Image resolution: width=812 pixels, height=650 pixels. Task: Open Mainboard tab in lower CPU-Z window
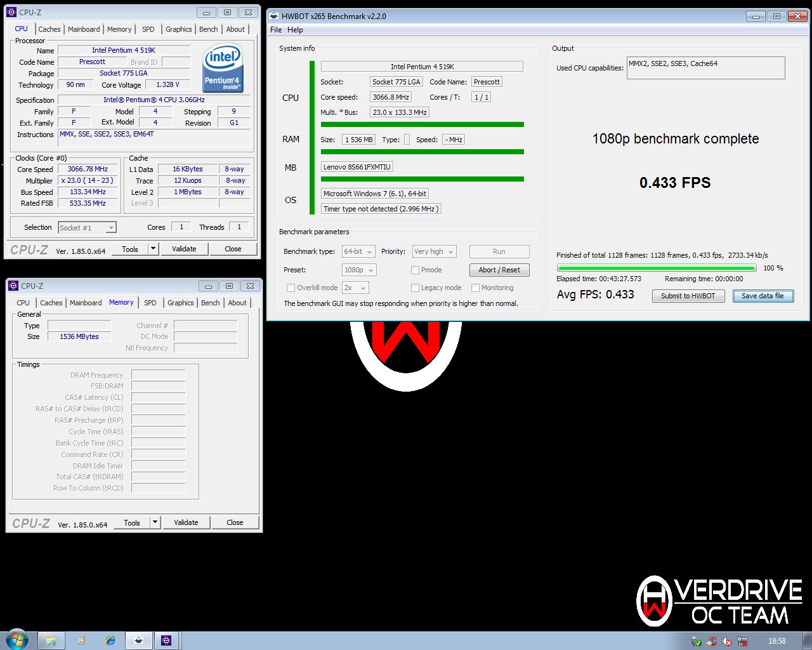[x=86, y=303]
